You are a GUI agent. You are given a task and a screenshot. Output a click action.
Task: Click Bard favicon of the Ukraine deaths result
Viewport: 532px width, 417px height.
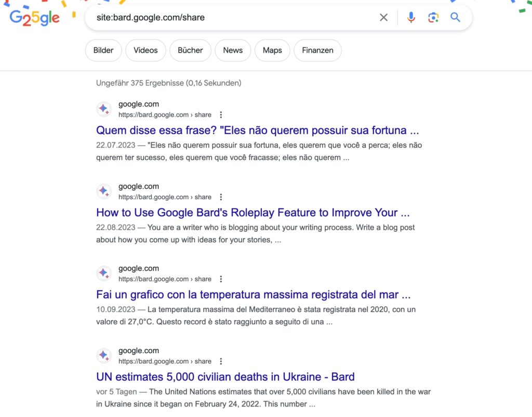click(104, 356)
